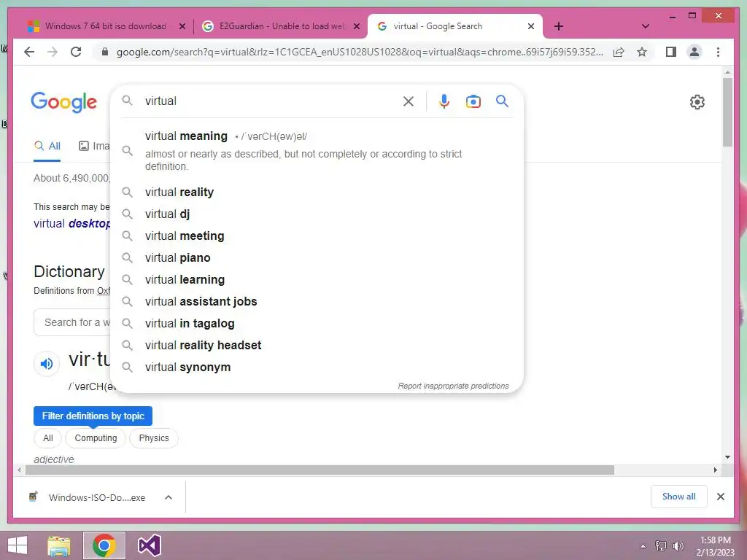Expand options for the Windows-ISO download item
Screen dimensions: 747x560
pyautogui.click(x=169, y=497)
